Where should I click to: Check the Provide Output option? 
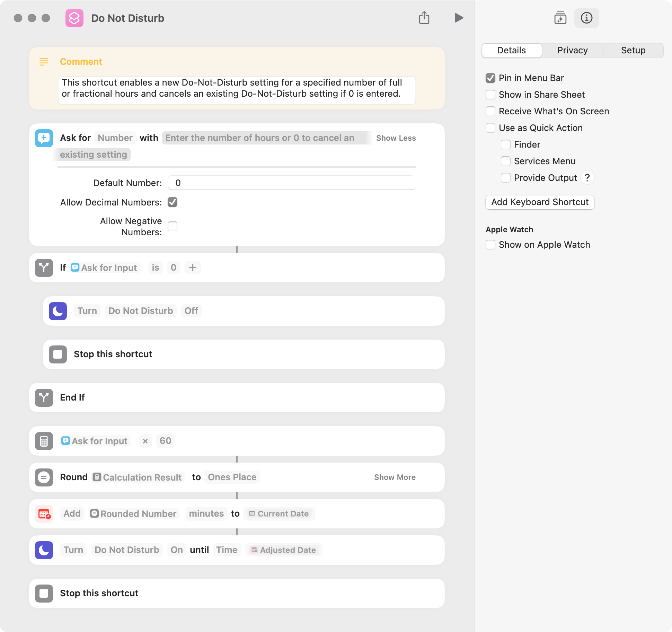[506, 178]
